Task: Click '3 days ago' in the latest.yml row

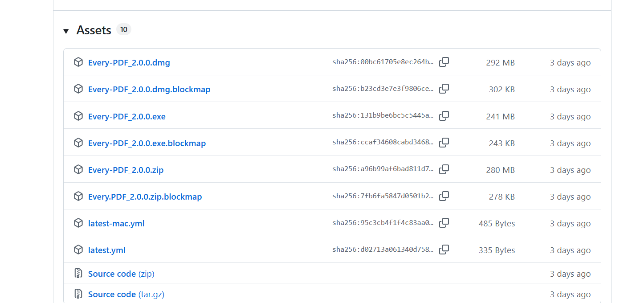Action: click(x=570, y=250)
